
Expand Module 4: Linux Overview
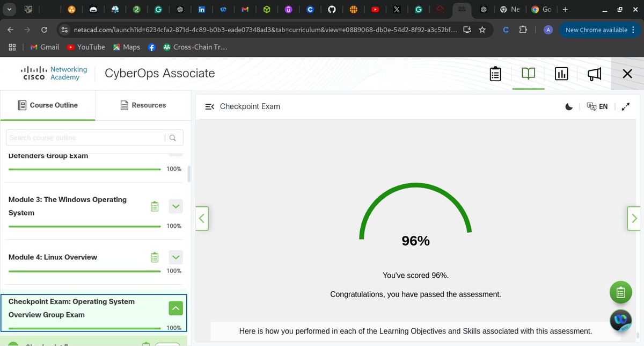coord(175,257)
